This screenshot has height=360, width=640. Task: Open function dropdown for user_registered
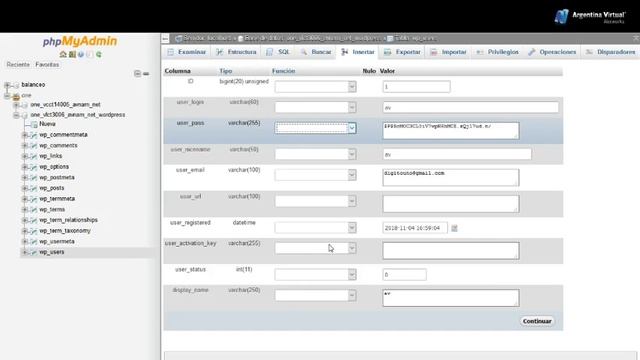(316, 228)
